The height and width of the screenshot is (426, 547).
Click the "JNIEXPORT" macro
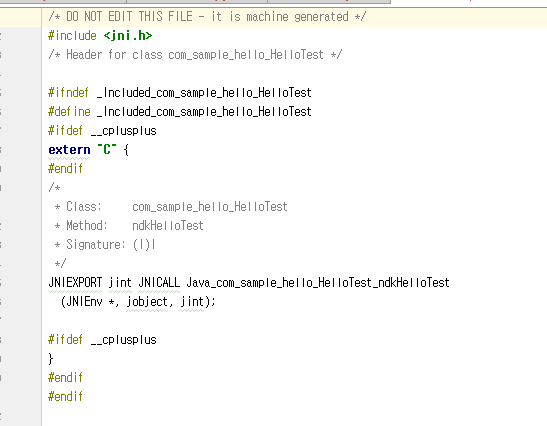click(x=75, y=283)
